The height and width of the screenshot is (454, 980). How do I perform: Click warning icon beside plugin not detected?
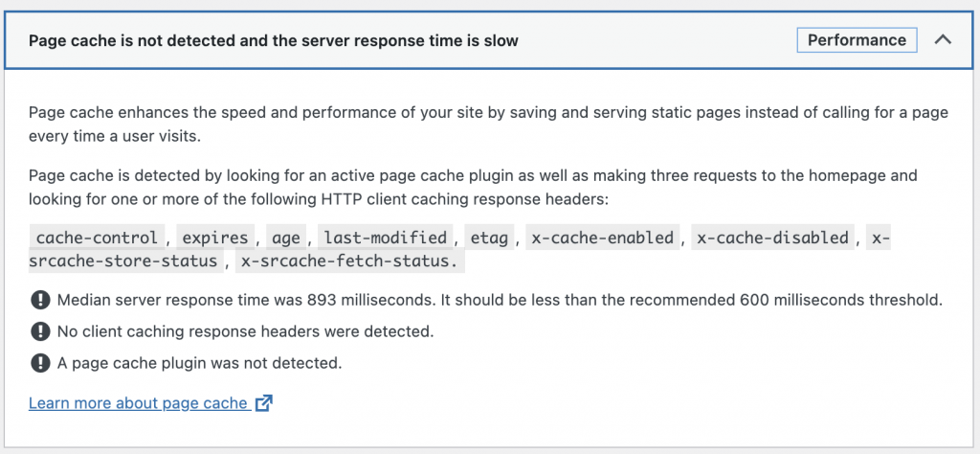(x=39, y=363)
